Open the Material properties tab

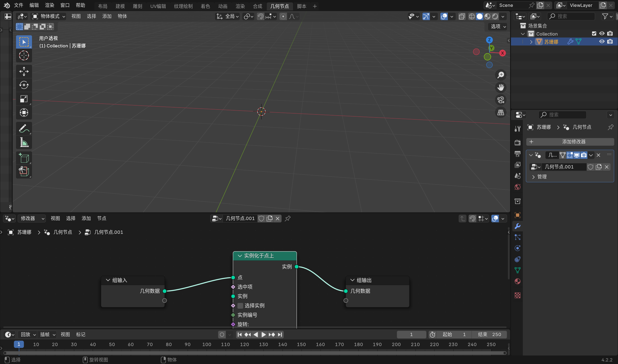518,281
